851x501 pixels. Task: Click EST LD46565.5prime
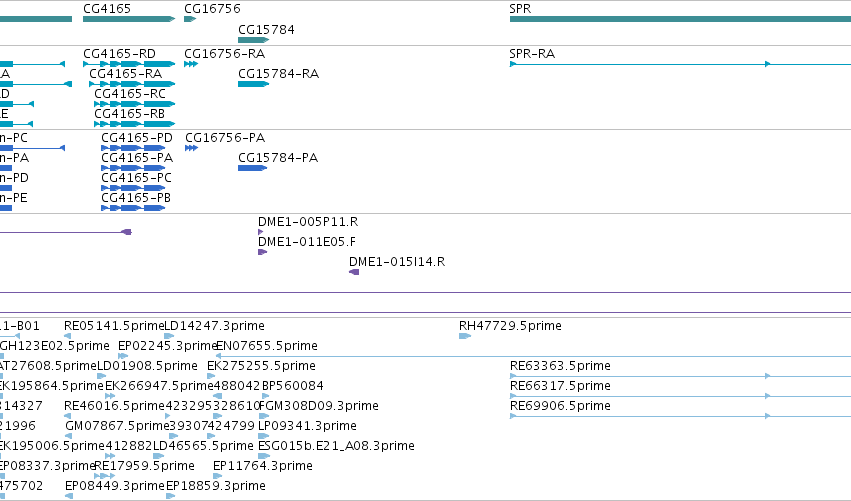(204, 447)
